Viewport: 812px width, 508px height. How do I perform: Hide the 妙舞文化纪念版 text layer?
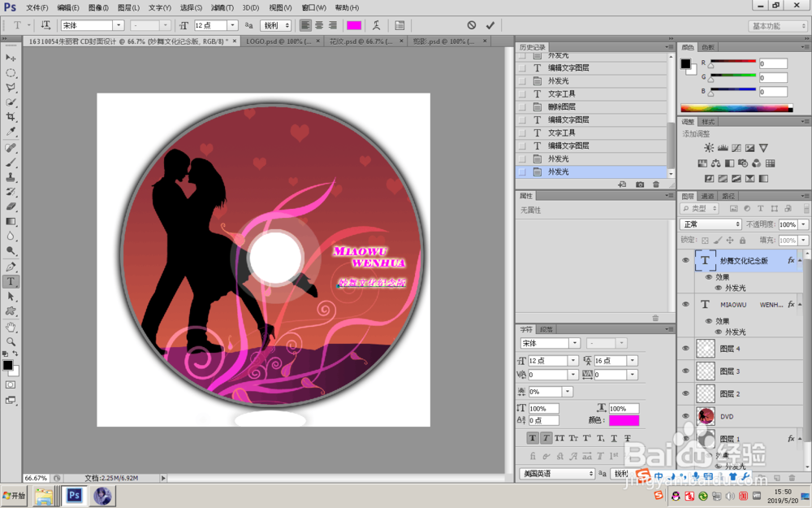point(685,260)
